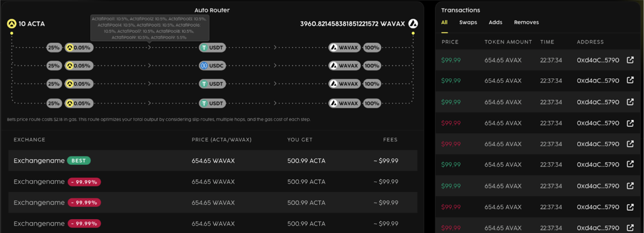Viewport: 644px width, 233px height.
Task: Click the WAVAX chip in the fourth route row
Action: (x=345, y=103)
